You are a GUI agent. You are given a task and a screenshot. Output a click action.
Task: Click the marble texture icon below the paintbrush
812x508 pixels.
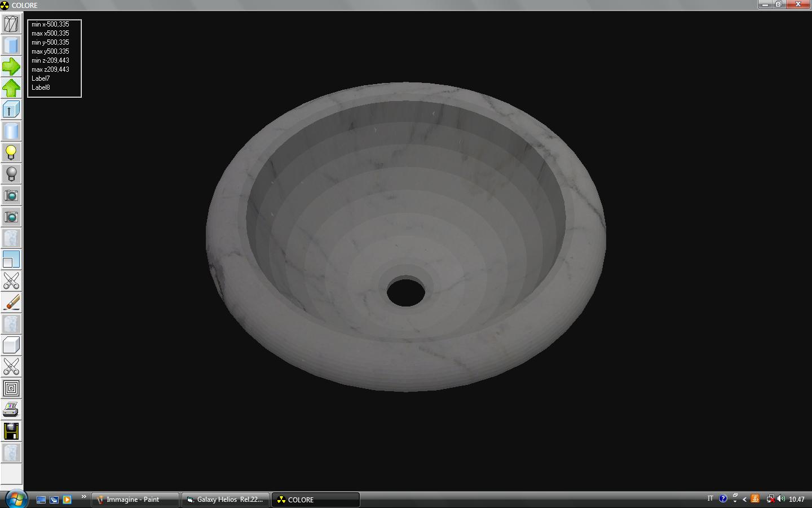pyautogui.click(x=11, y=324)
